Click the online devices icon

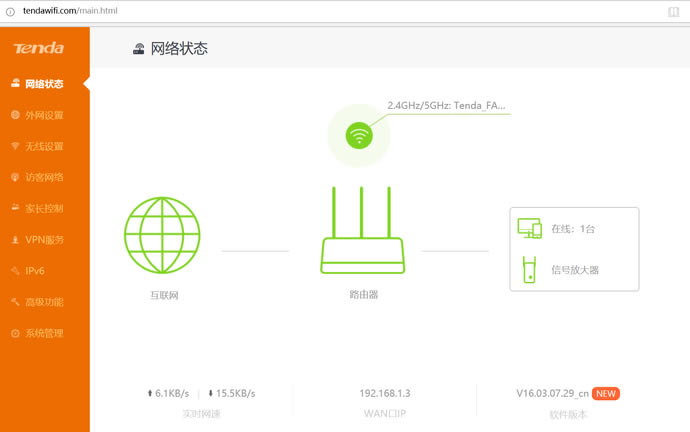pyautogui.click(x=529, y=228)
